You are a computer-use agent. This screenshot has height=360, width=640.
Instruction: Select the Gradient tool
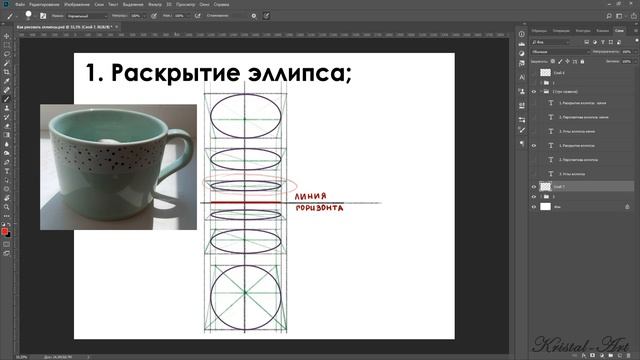click(x=7, y=135)
